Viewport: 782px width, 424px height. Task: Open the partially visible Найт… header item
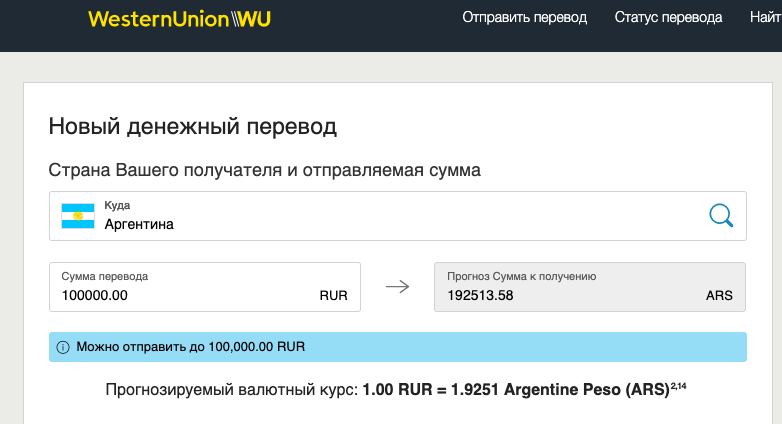click(766, 17)
